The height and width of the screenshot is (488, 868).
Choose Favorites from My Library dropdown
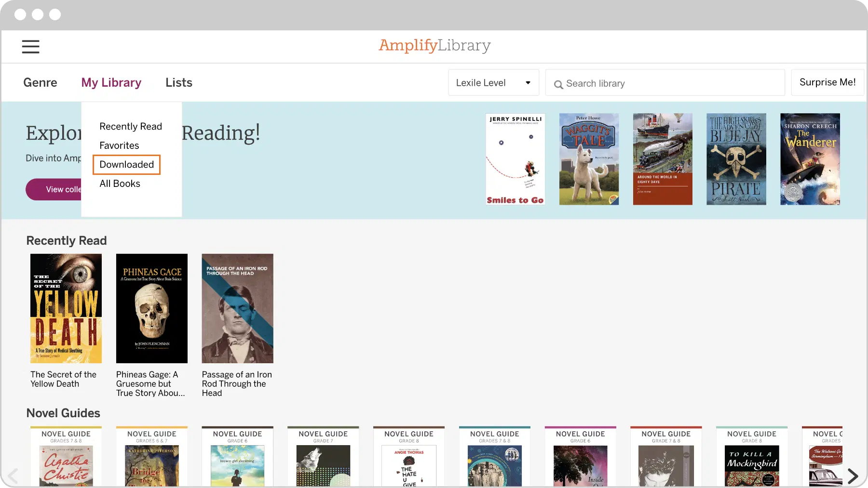click(119, 145)
